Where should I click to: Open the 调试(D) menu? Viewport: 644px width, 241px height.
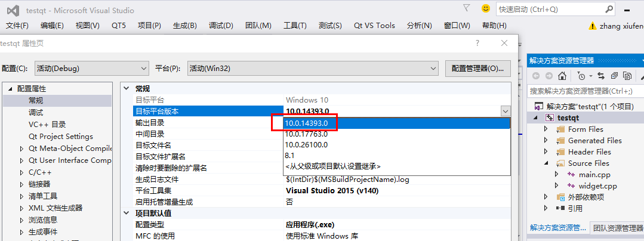tap(221, 26)
